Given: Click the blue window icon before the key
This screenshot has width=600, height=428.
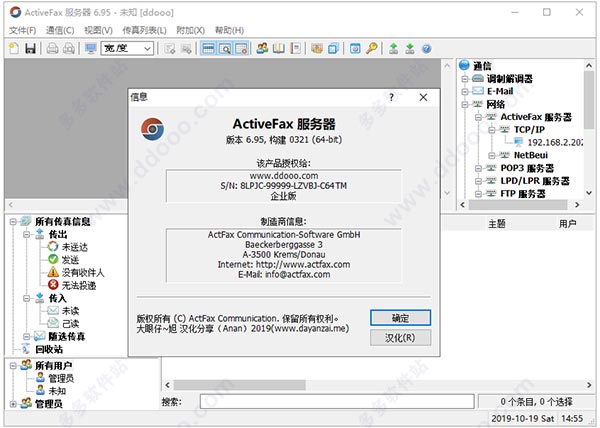Looking at the screenshot, I should (x=355, y=49).
